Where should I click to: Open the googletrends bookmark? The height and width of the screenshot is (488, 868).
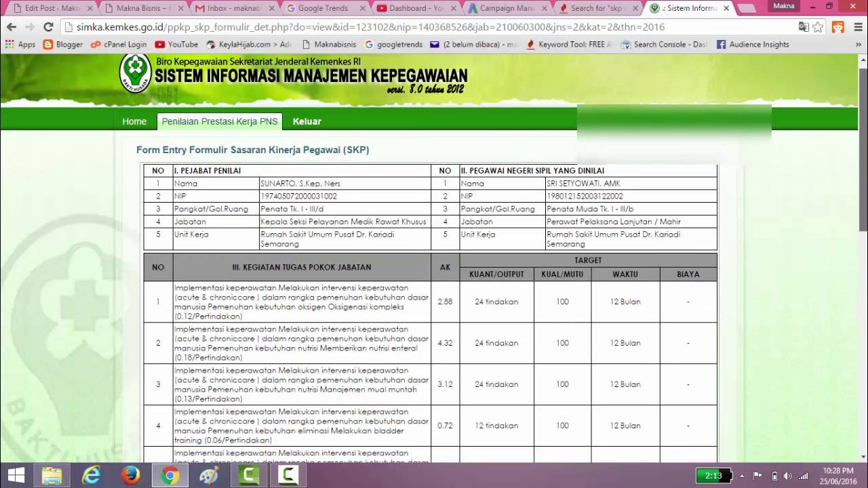(x=393, y=44)
